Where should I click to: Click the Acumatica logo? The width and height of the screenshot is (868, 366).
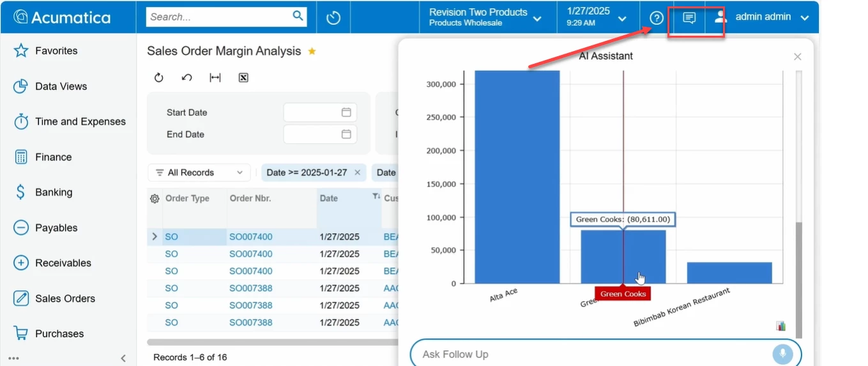coord(62,17)
